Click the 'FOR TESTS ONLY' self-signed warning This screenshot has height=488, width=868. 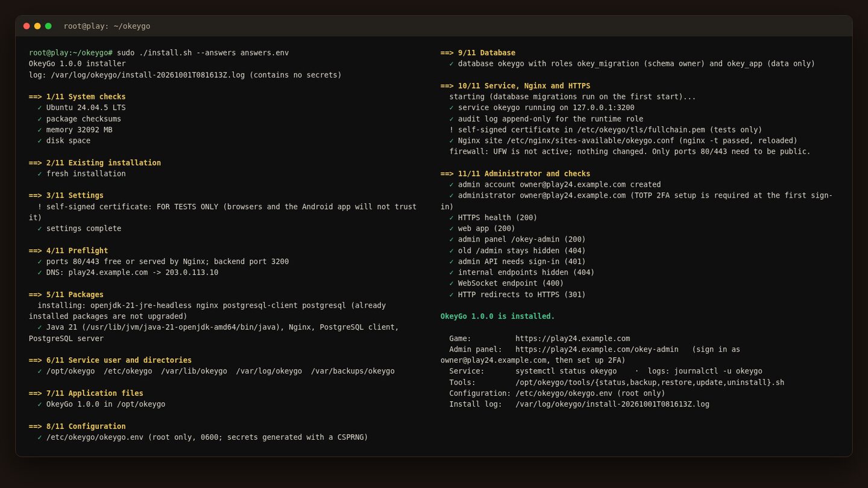(223, 212)
